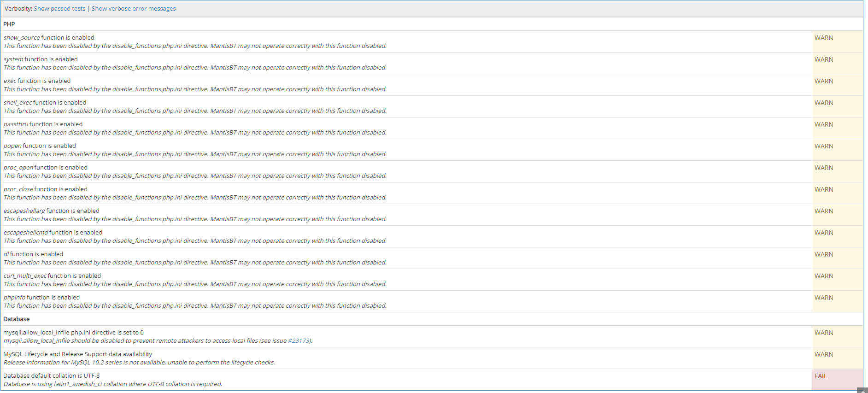This screenshot has width=868, height=393.
Task: Show passed tests
Action: pyautogui.click(x=59, y=9)
